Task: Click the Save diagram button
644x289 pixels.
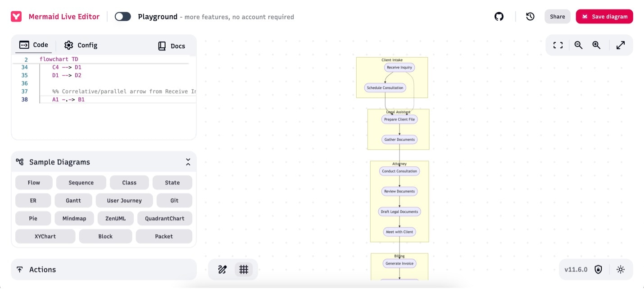Action: coord(604,17)
